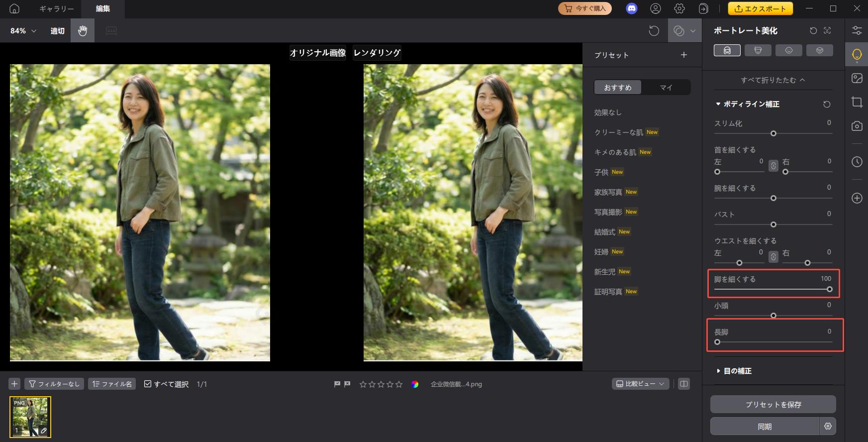The image size is (868, 442).
Task: Click the 今すぐ購入 button
Action: [585, 8]
